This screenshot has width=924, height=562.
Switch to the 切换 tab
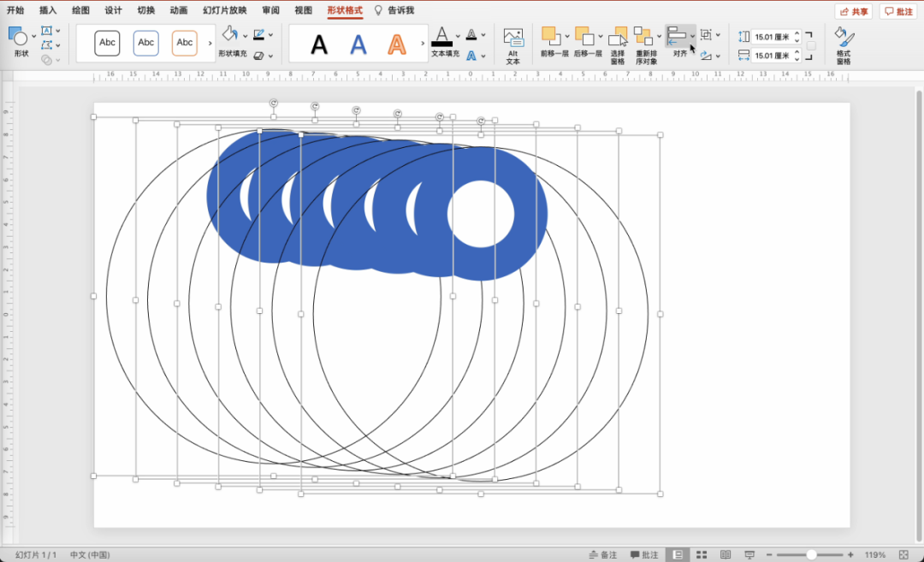(146, 10)
